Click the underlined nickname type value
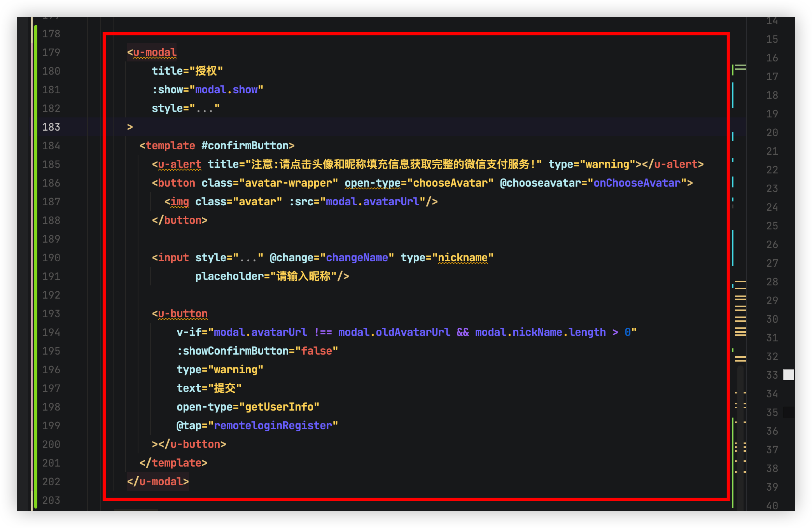The image size is (812, 528). click(462, 258)
